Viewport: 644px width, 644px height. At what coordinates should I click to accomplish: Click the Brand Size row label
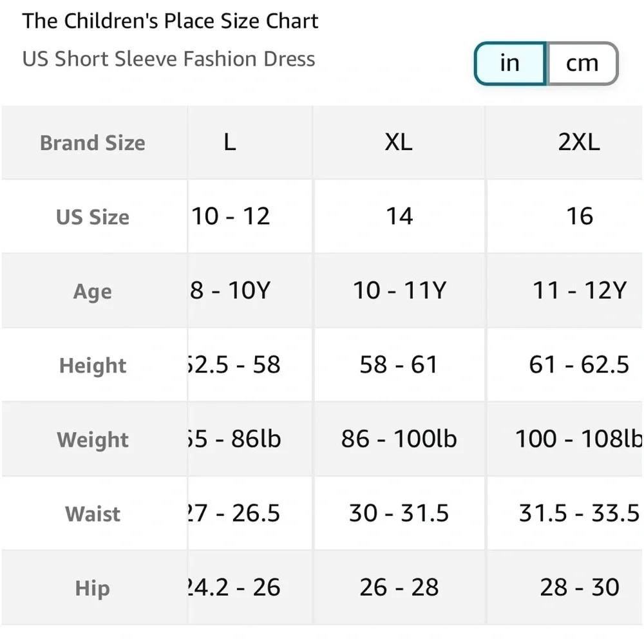pyautogui.click(x=92, y=143)
